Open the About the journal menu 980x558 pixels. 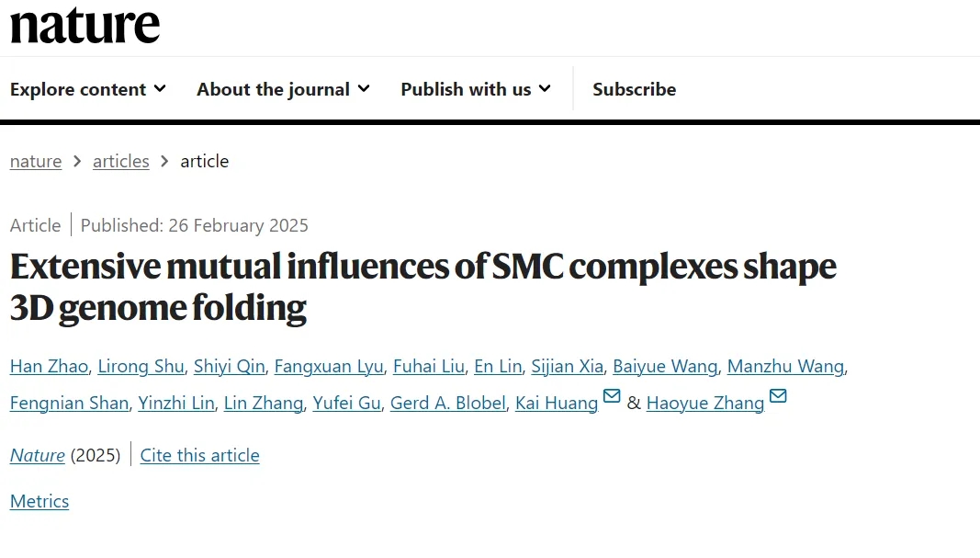coord(283,89)
